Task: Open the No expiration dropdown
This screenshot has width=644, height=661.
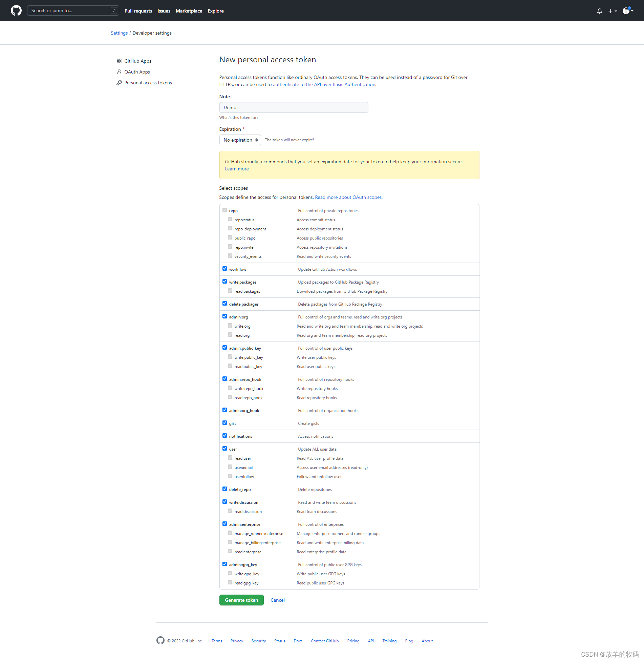Action: click(x=240, y=140)
